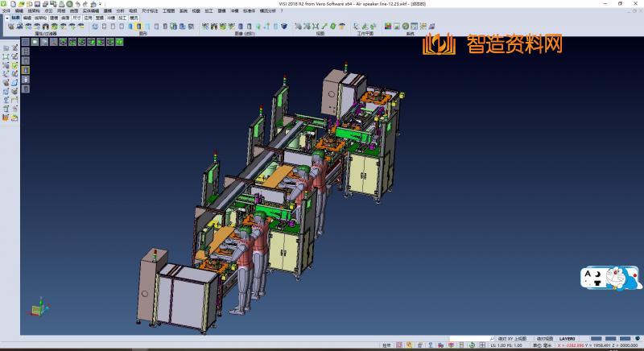
Task: Click the top icon in left vertical toolbar
Action: coord(6,49)
